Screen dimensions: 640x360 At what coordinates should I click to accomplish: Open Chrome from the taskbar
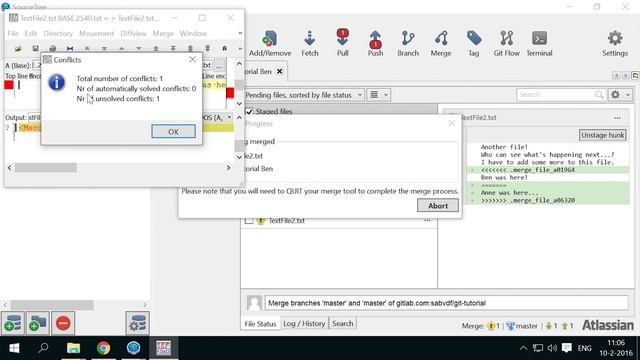click(103, 348)
